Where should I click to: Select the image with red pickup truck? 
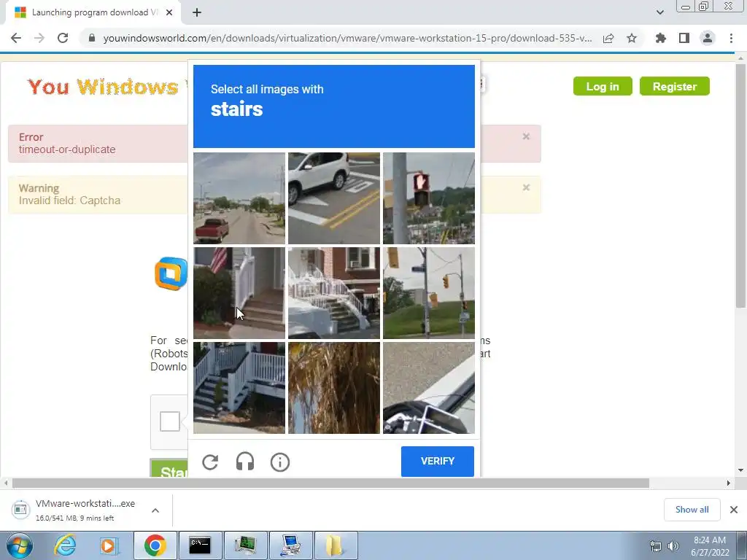pos(239,198)
